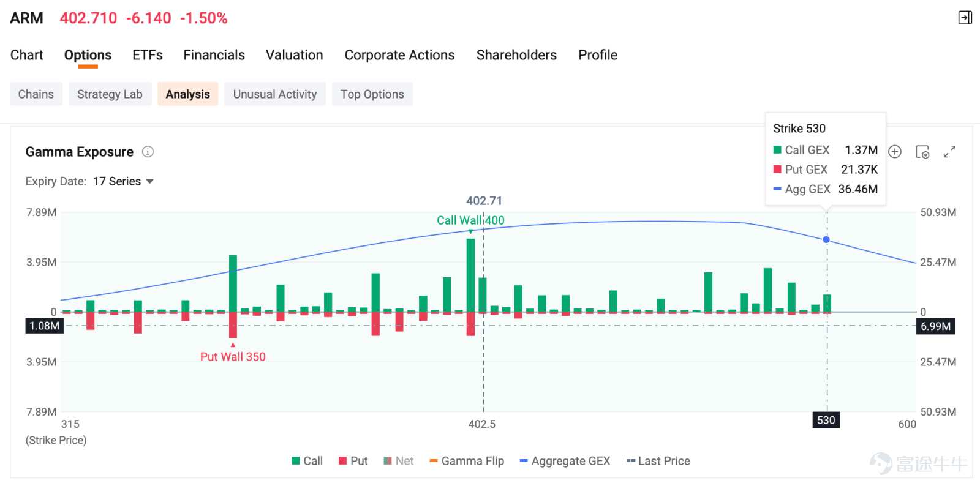
Task: Switch to the ETFs tab
Action: (x=148, y=55)
